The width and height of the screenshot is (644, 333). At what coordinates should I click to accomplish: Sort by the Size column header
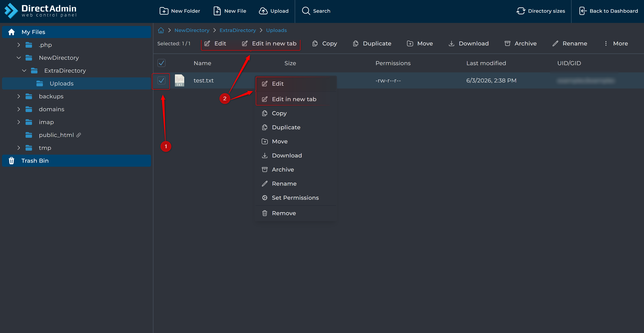[290, 63]
